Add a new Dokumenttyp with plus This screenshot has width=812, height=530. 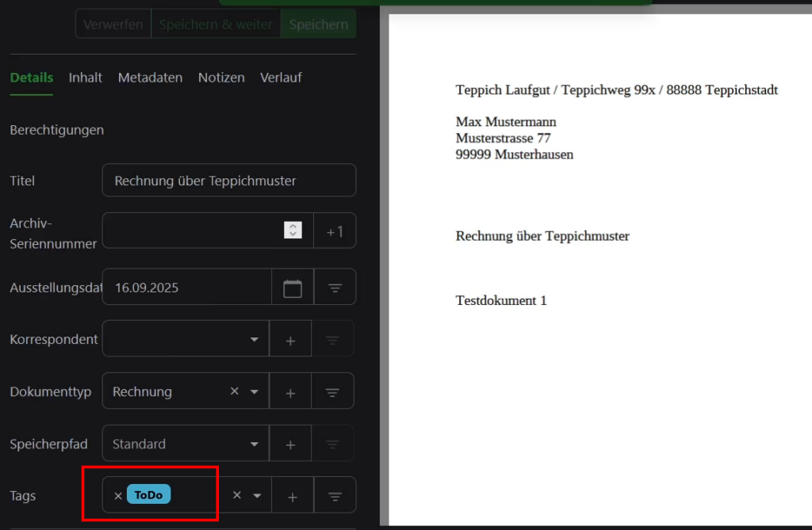(x=290, y=392)
